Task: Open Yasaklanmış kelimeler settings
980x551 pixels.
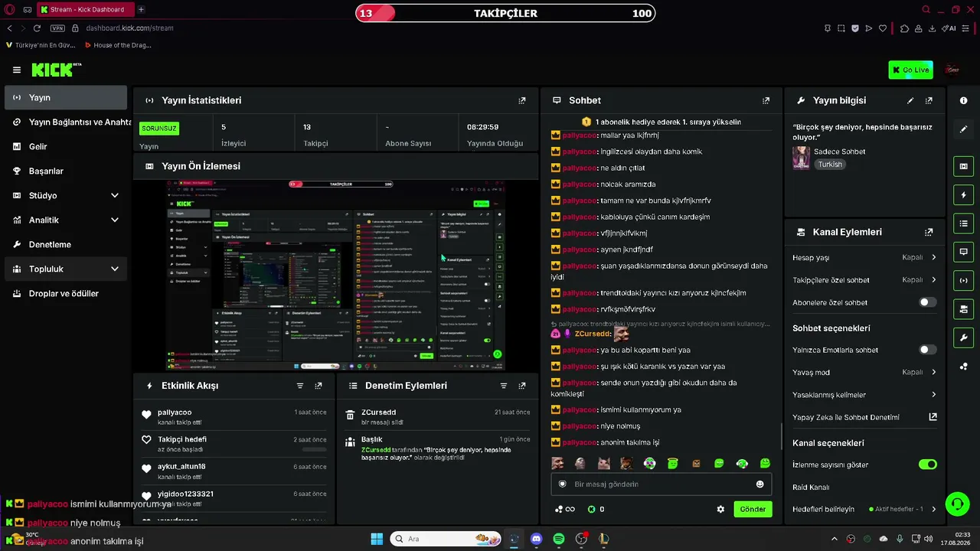Action: pyautogui.click(x=864, y=395)
